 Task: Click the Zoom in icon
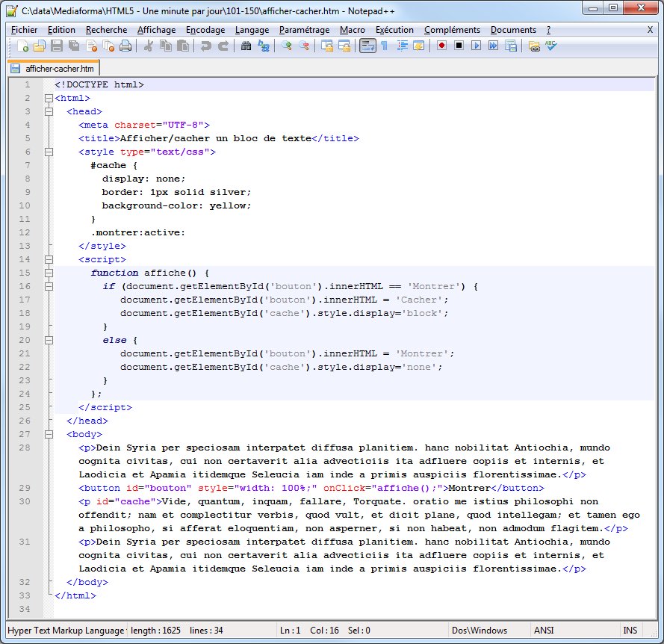coord(287,46)
